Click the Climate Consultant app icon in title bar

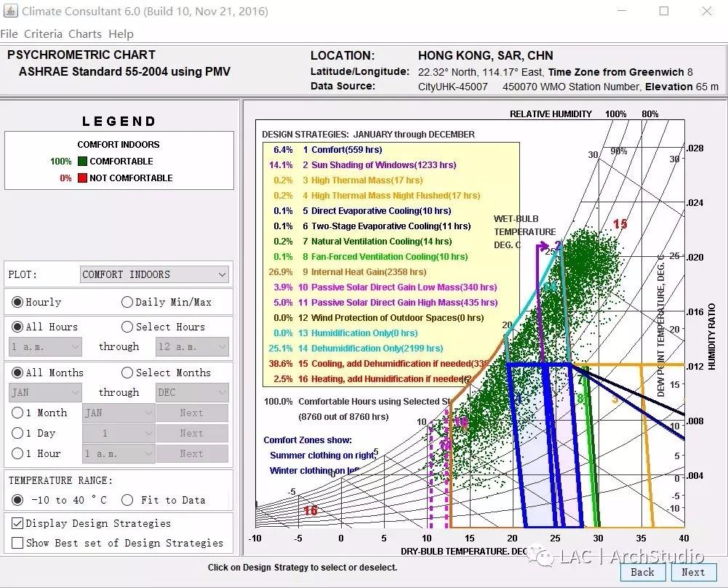(11, 11)
